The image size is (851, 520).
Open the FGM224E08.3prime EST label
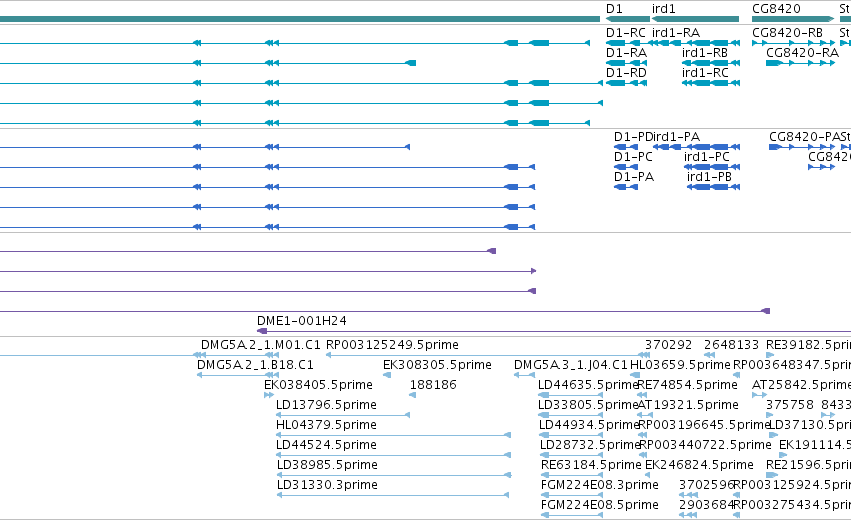[600, 485]
